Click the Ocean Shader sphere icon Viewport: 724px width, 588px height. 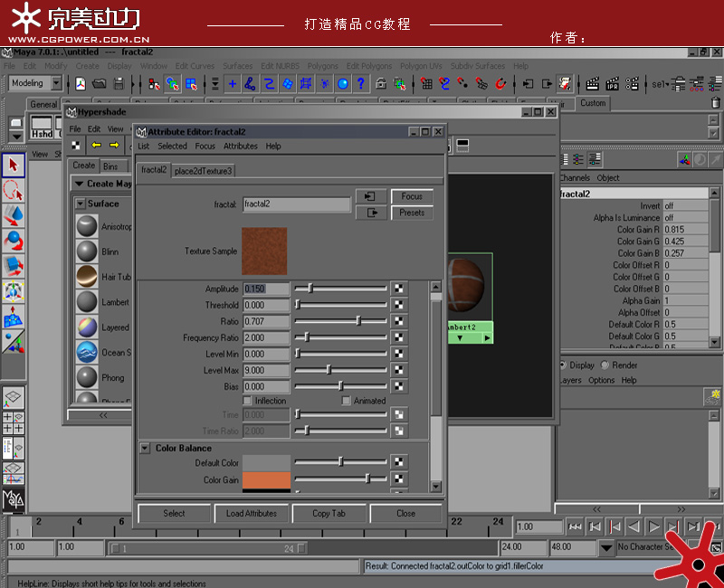pyautogui.click(x=87, y=352)
